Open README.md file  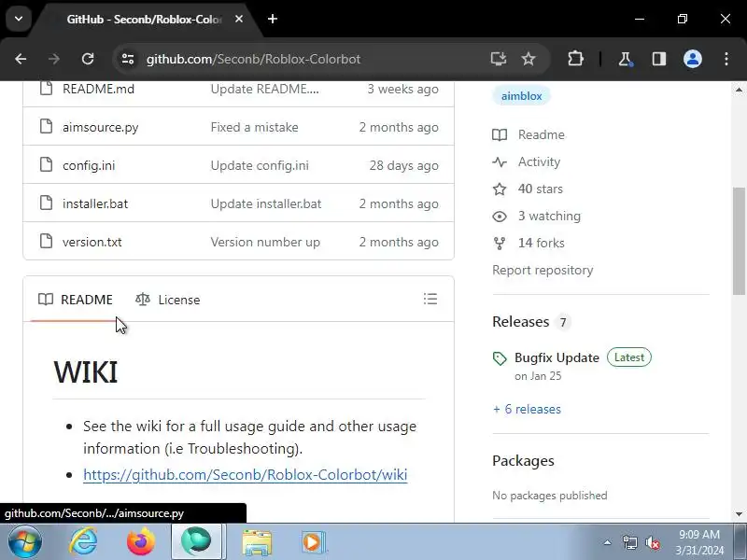[99, 89]
